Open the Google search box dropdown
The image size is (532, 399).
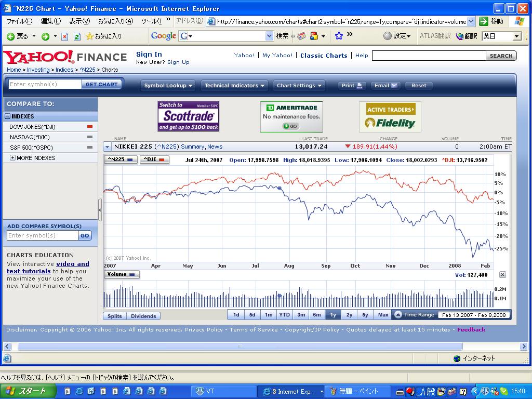(x=269, y=36)
